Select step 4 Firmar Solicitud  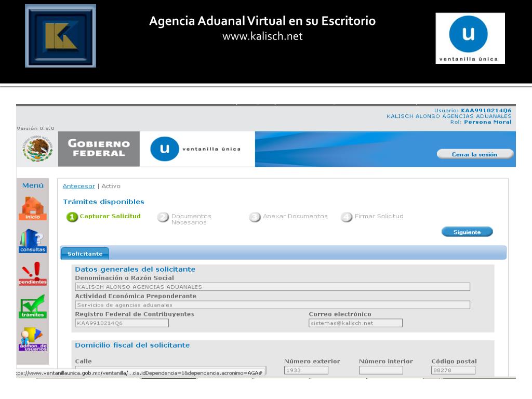click(372, 217)
